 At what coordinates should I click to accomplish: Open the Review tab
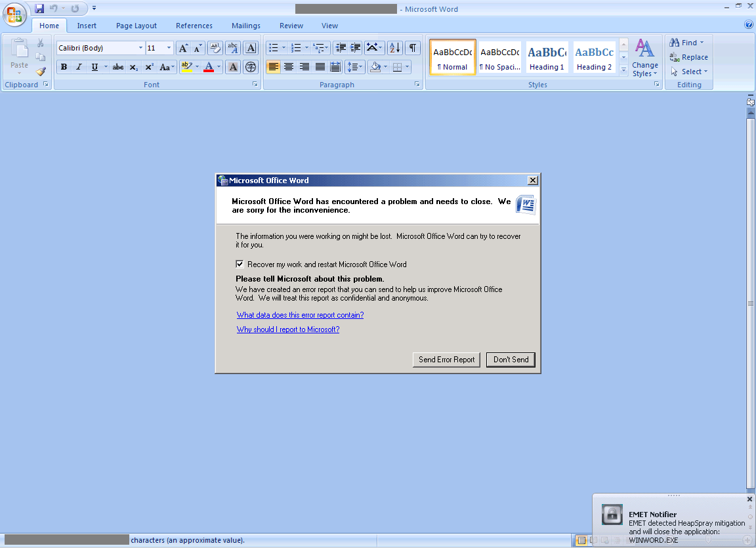[x=291, y=26]
